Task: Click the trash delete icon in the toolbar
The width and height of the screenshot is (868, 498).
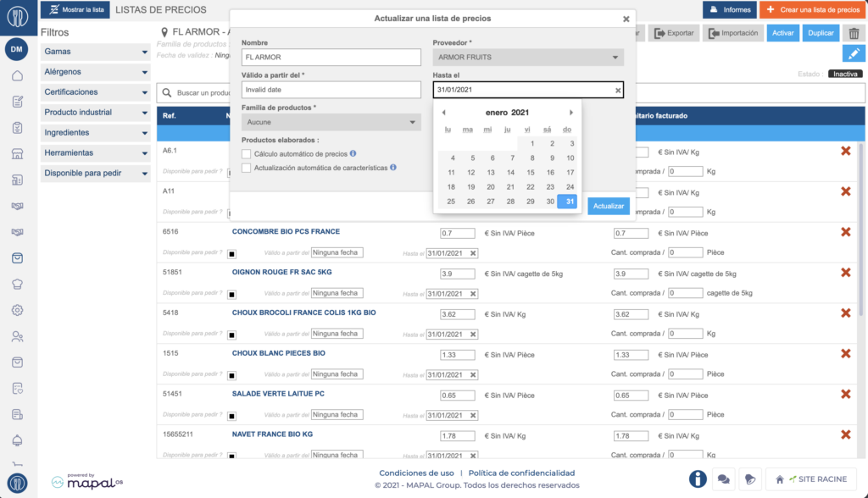Action: click(x=854, y=33)
